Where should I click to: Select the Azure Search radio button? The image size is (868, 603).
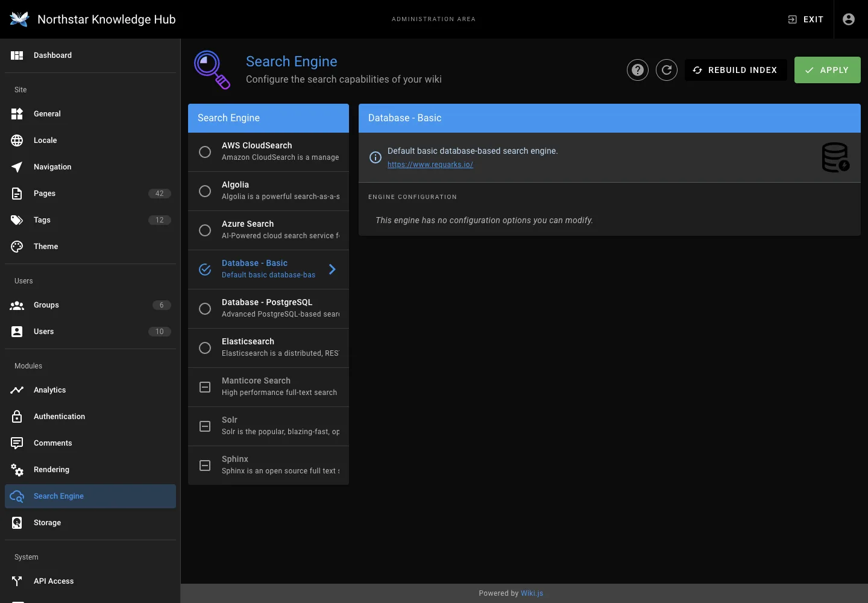(205, 230)
